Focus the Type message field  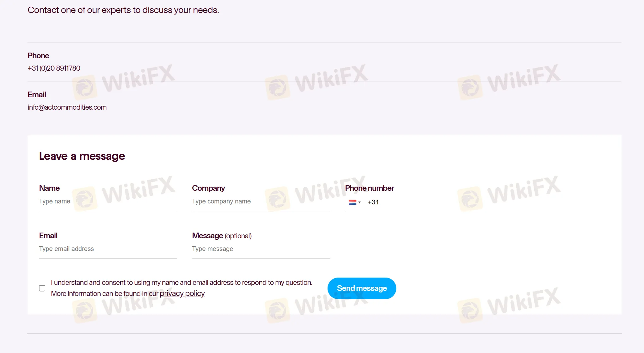(261, 249)
